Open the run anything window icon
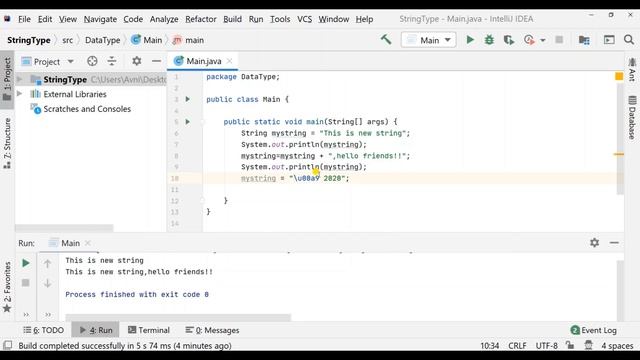The height and width of the screenshot is (360, 640). click(609, 40)
